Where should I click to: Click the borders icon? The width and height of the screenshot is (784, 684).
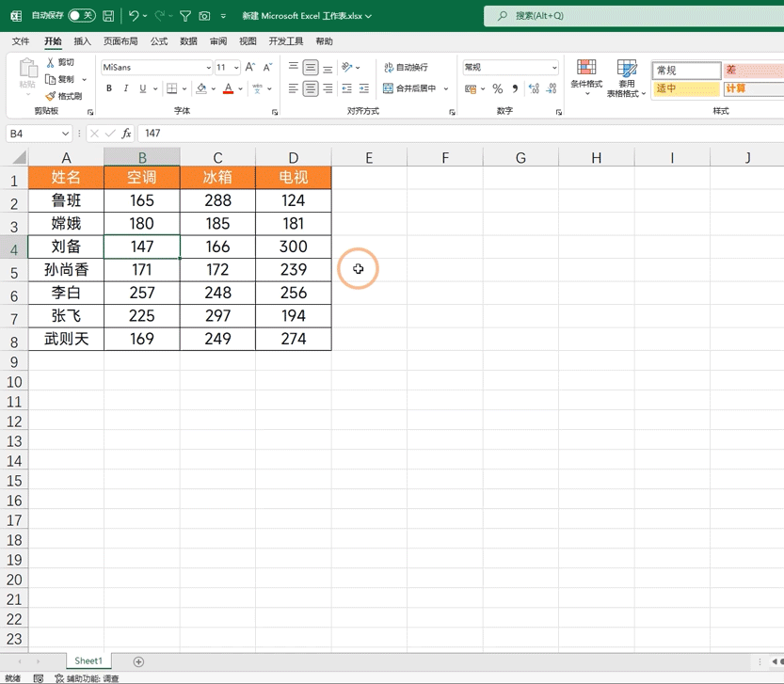point(171,88)
